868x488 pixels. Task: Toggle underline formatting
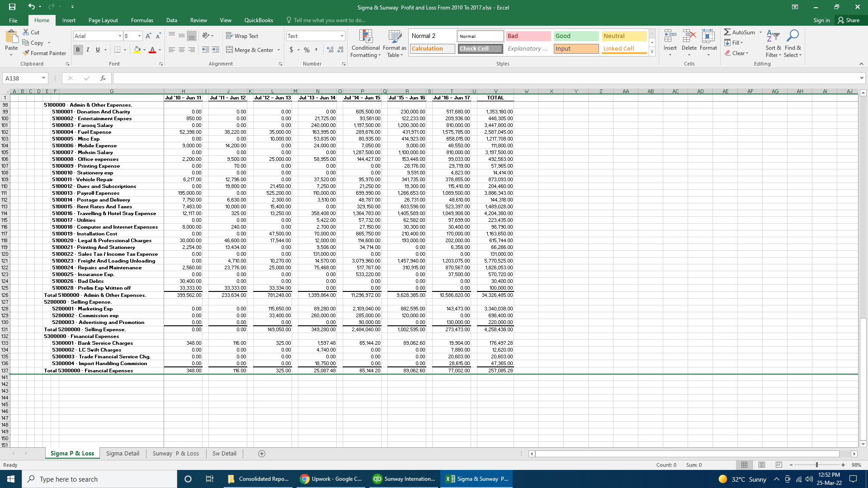97,50
